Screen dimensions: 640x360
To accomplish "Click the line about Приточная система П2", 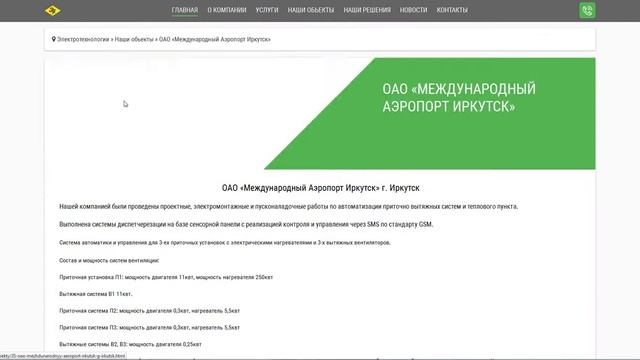I will tap(149, 311).
